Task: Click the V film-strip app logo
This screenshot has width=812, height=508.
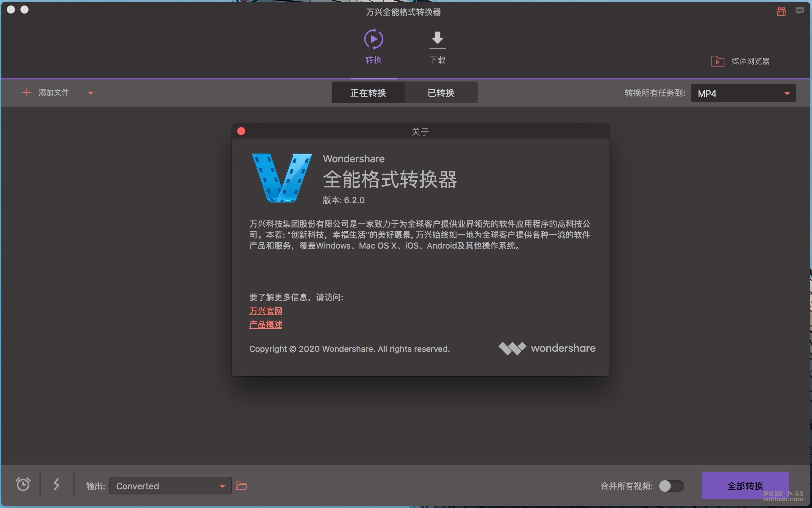Action: point(281,178)
